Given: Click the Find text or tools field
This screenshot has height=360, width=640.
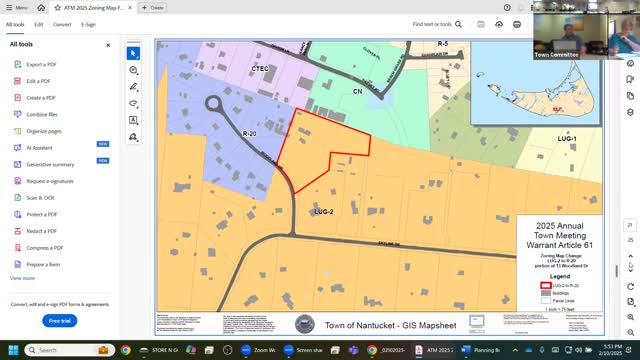Looking at the screenshot, I should [437, 24].
